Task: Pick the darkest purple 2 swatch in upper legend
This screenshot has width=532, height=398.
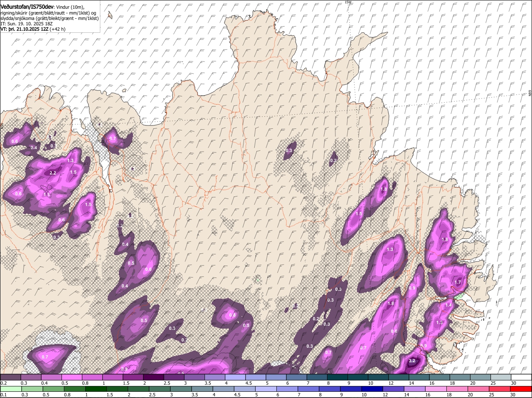Action: coord(153,377)
